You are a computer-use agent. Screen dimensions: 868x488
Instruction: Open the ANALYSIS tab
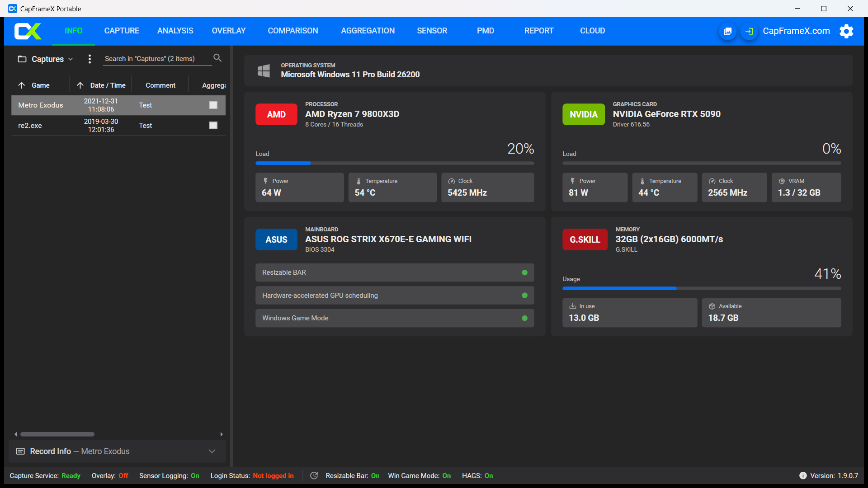[175, 31]
